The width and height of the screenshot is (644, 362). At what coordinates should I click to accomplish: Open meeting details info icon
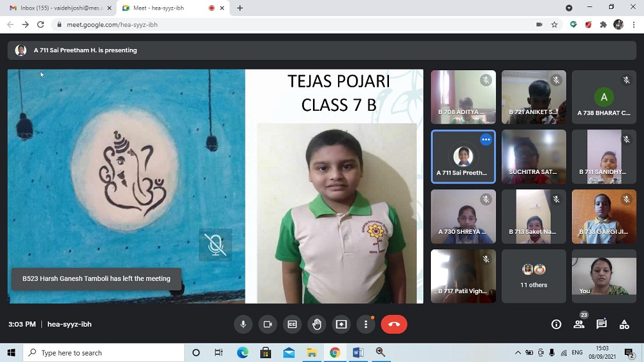556,325
